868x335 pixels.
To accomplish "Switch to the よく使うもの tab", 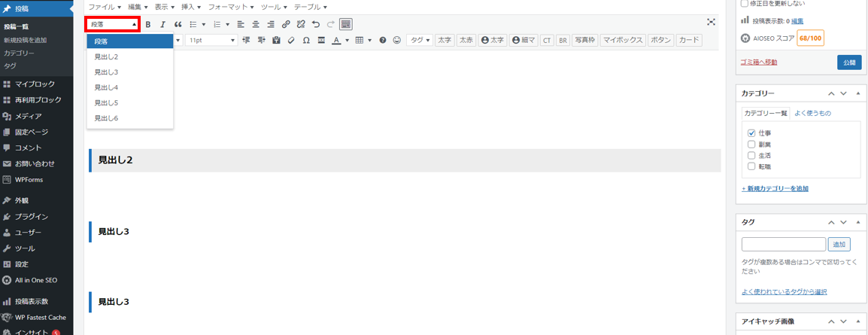I will point(812,113).
